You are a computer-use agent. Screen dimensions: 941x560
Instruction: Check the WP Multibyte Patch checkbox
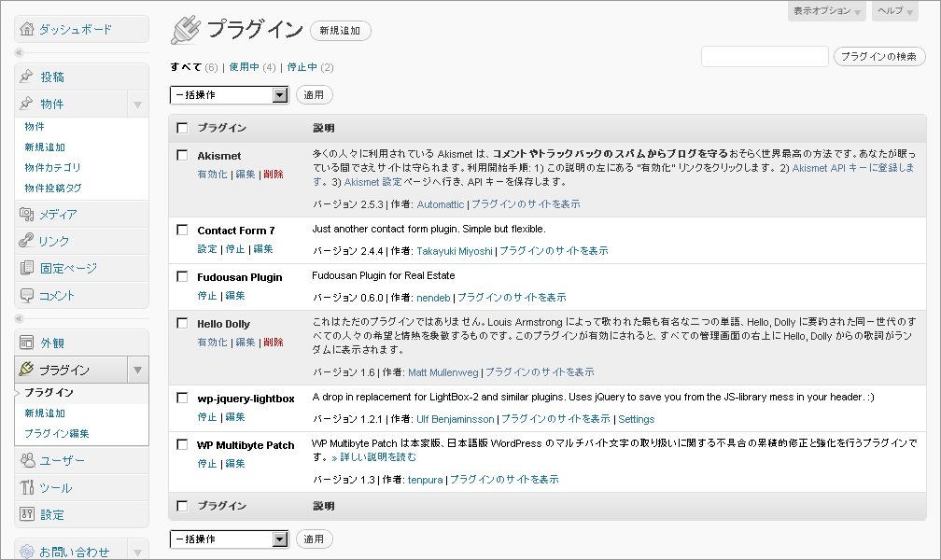182,445
